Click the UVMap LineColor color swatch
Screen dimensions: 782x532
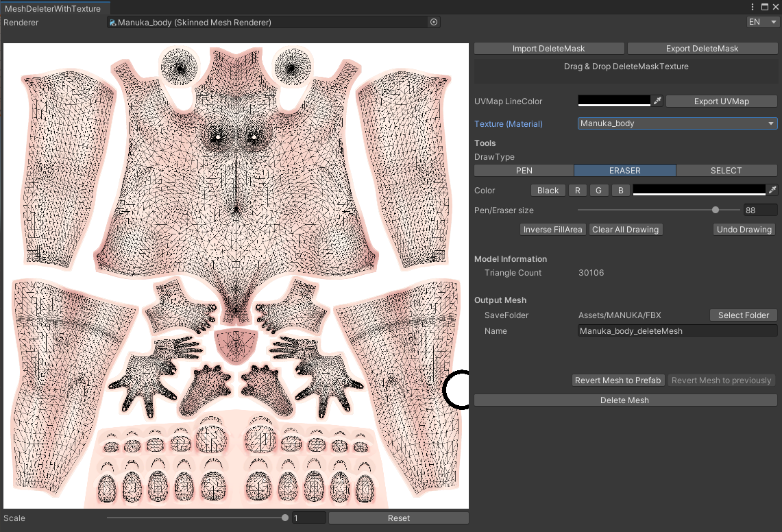point(613,100)
